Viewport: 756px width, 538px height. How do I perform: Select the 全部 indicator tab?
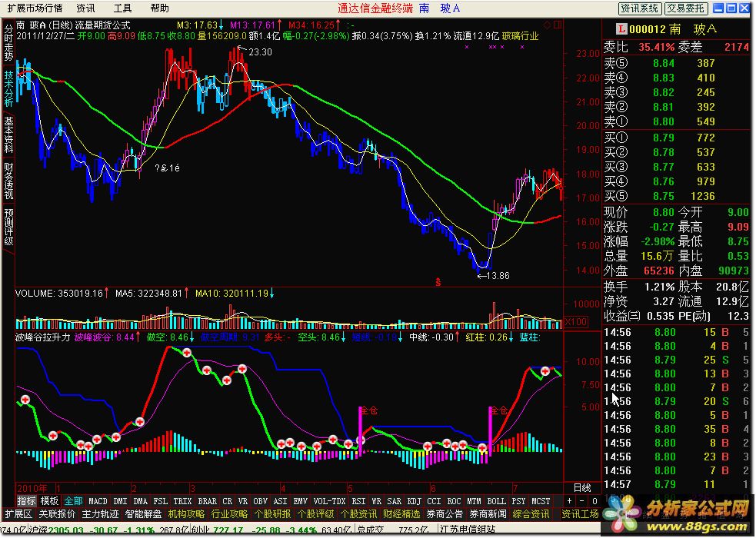pyautogui.click(x=73, y=501)
